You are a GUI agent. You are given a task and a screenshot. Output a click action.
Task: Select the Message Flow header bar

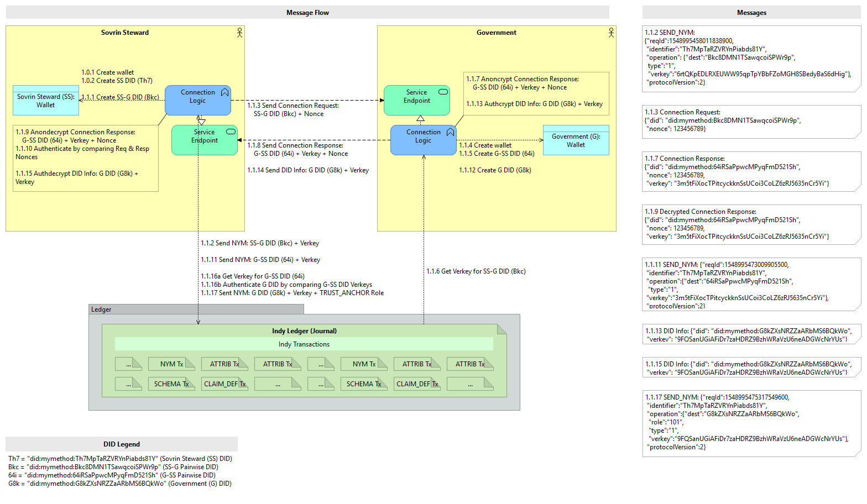click(x=307, y=13)
